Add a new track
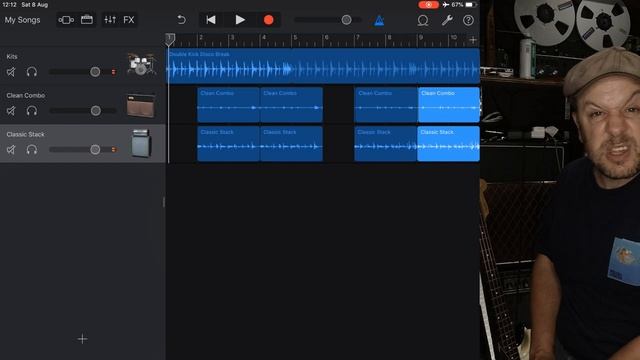640x360 pixels. [x=82, y=339]
